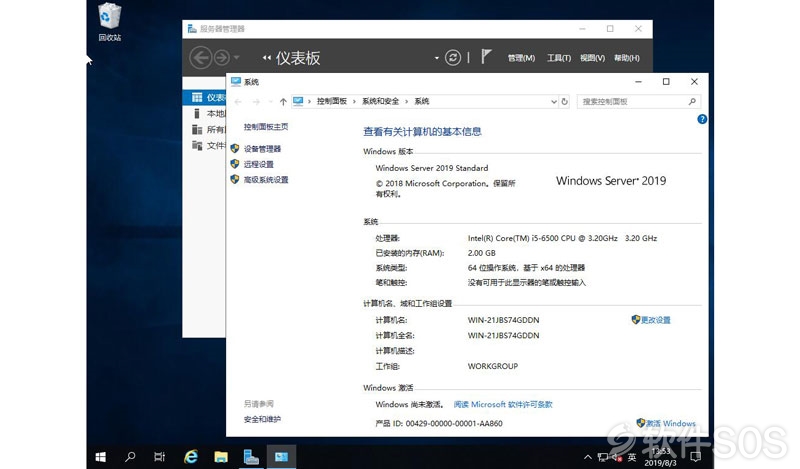Select 所有服务器 item in Server Manager sidebar

click(205, 130)
